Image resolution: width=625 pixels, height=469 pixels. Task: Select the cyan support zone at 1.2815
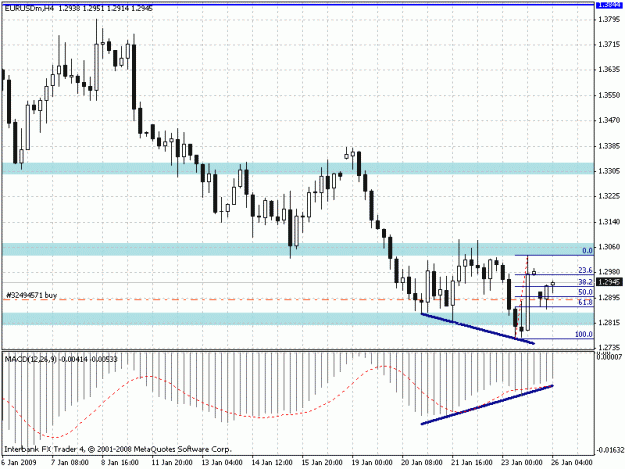298,319
